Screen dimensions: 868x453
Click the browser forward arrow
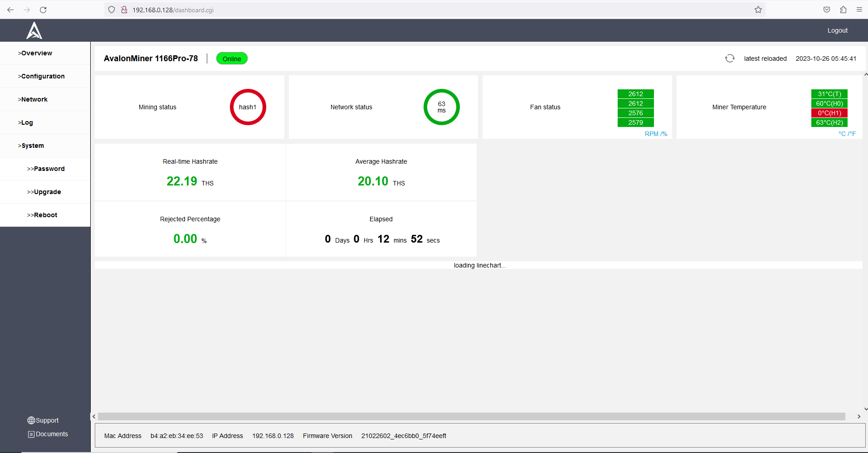(27, 10)
